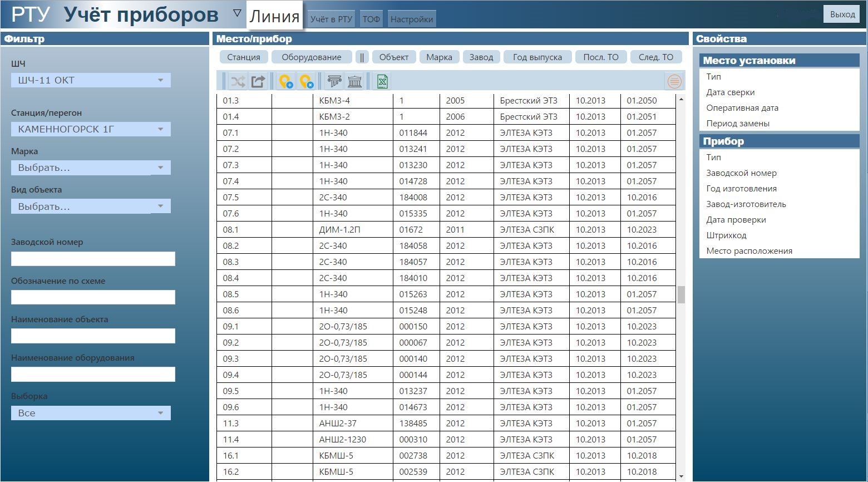The height and width of the screenshot is (482, 868).
Task: Export the table to Excel
Action: tap(382, 82)
